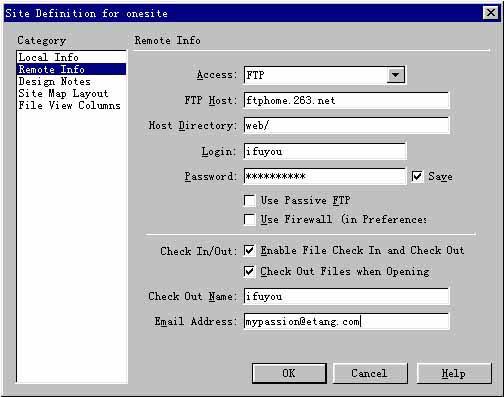
Task: Enable Use Firewall checkbox
Action: (x=250, y=220)
